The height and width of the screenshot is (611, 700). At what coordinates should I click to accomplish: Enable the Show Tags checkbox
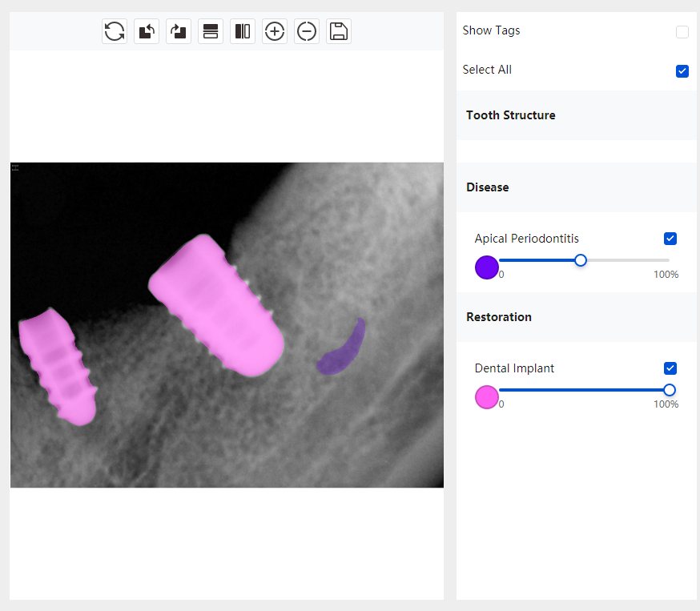click(x=682, y=32)
